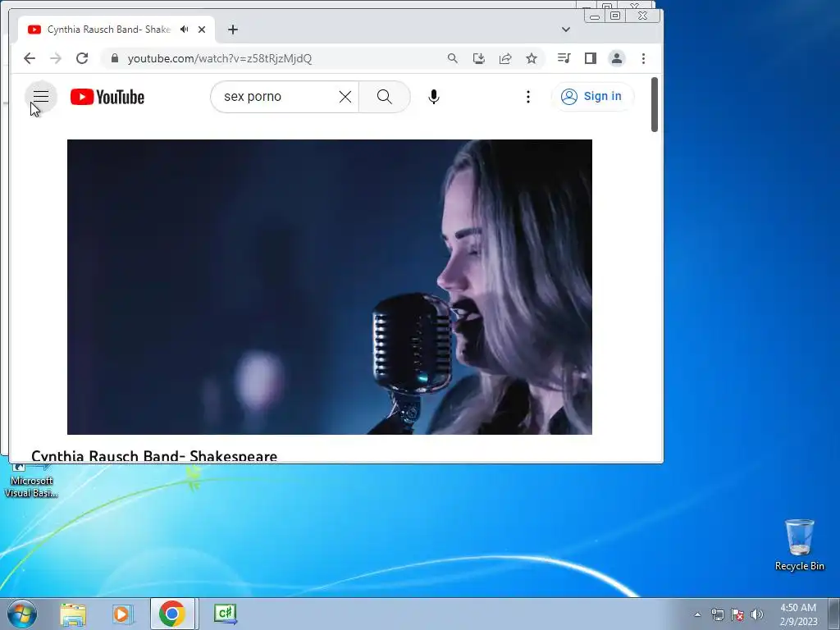Reload the current page
Screen dimensions: 840x630
point(82,58)
